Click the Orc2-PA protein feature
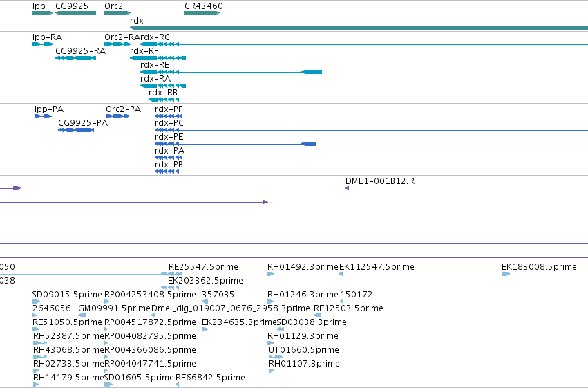Viewport: 588px width, 388px height. pyautogui.click(x=117, y=116)
